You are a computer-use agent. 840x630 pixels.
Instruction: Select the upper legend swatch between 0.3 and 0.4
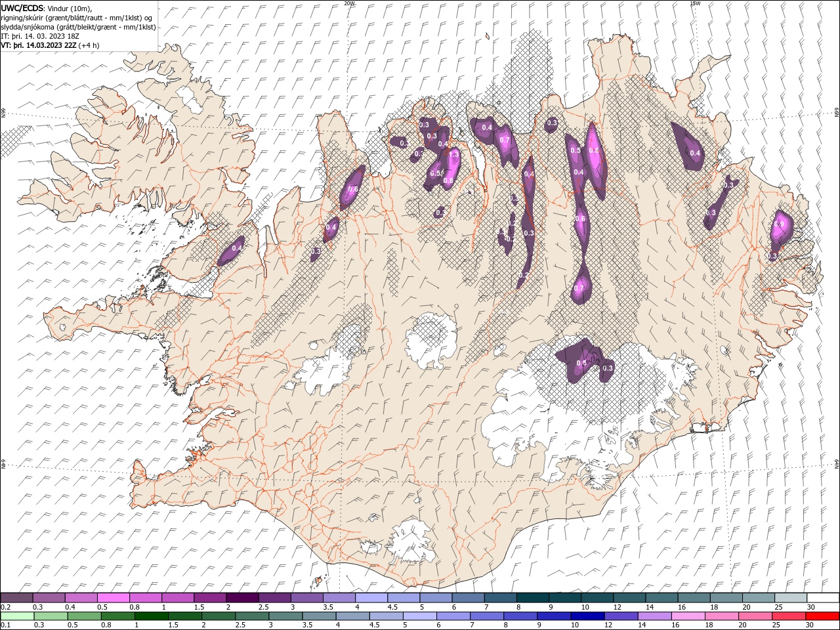pyautogui.click(x=49, y=598)
